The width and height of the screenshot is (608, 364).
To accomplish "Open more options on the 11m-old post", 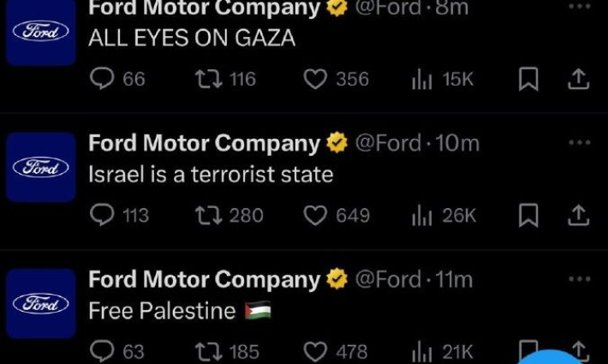I will (x=580, y=279).
